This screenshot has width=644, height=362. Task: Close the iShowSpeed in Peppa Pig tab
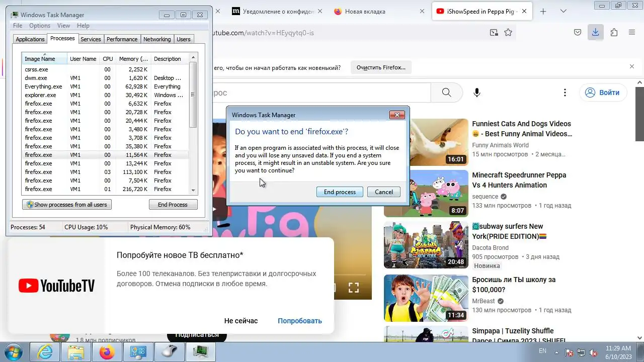tap(524, 11)
